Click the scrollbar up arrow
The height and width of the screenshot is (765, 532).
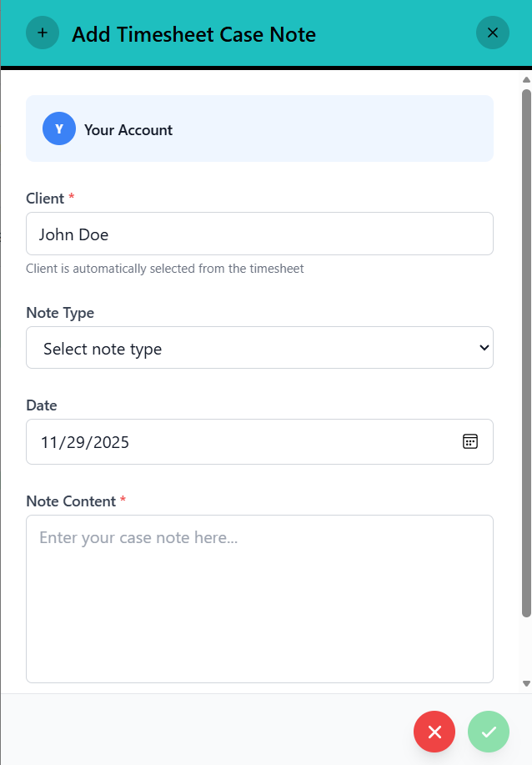pyautogui.click(x=526, y=81)
